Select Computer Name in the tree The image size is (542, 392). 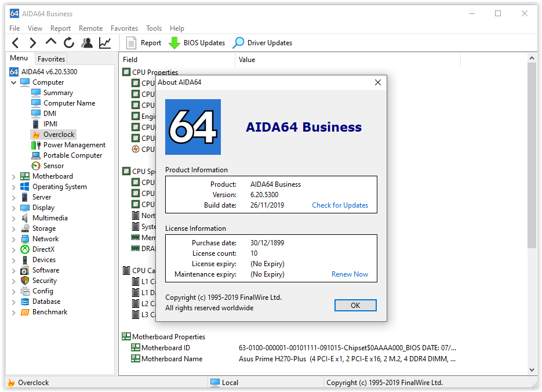coord(69,103)
